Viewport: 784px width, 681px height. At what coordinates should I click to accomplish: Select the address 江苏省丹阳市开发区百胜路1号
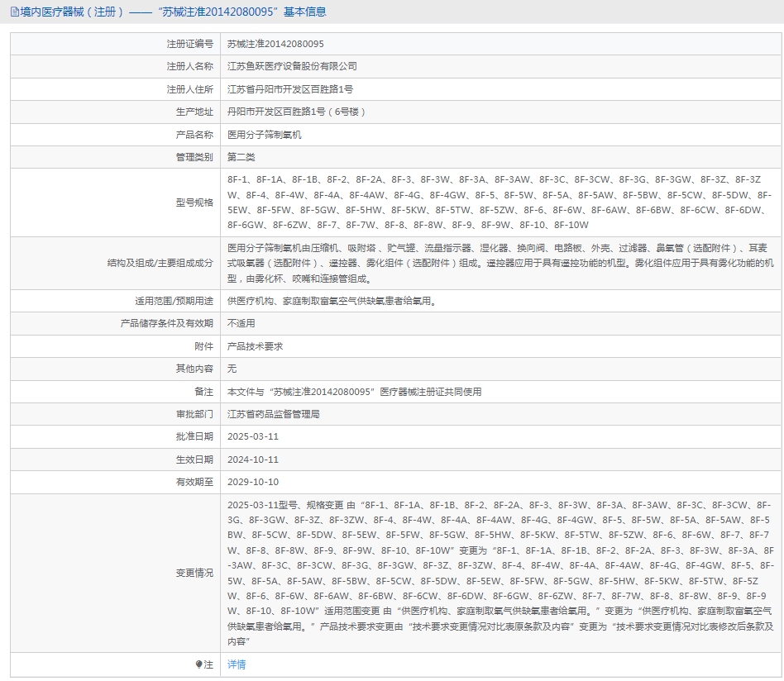coord(290,89)
